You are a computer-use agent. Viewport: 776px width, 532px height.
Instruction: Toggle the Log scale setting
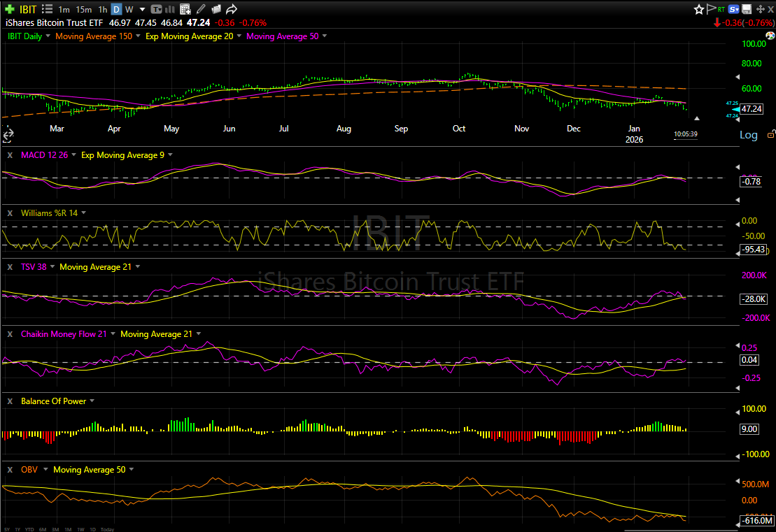tap(748, 135)
